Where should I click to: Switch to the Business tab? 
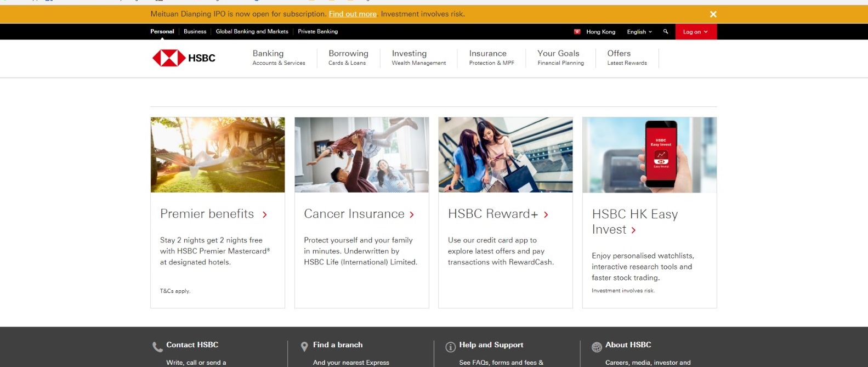coord(195,31)
